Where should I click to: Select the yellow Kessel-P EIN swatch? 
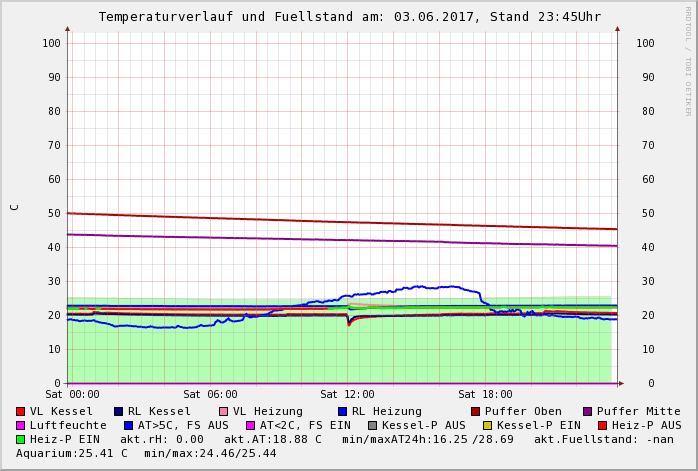488,425
